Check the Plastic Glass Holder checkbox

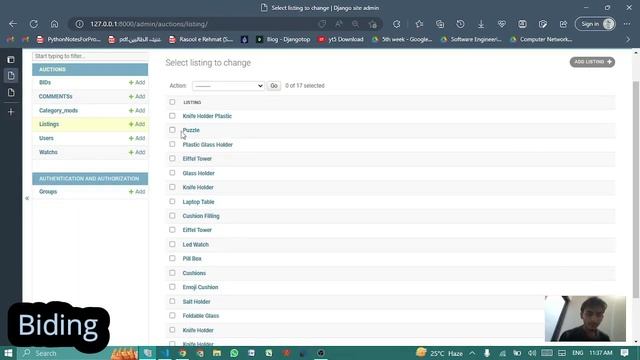(x=172, y=144)
